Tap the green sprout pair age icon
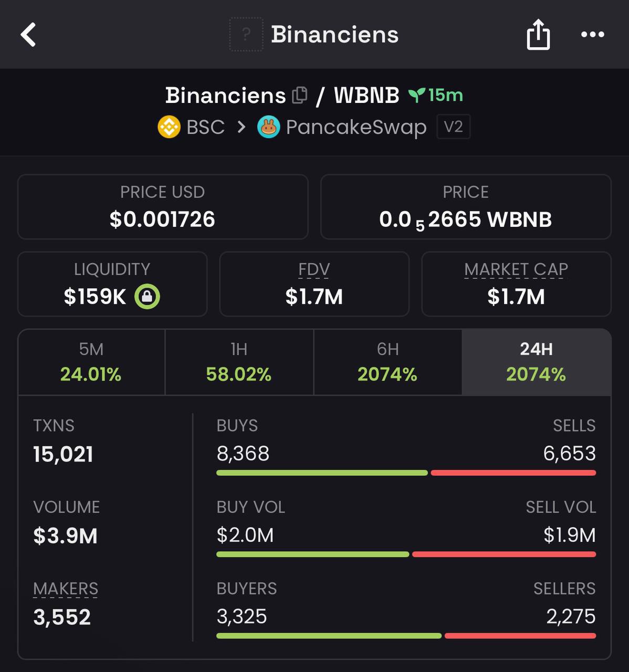The width and height of the screenshot is (629, 672). tap(417, 95)
